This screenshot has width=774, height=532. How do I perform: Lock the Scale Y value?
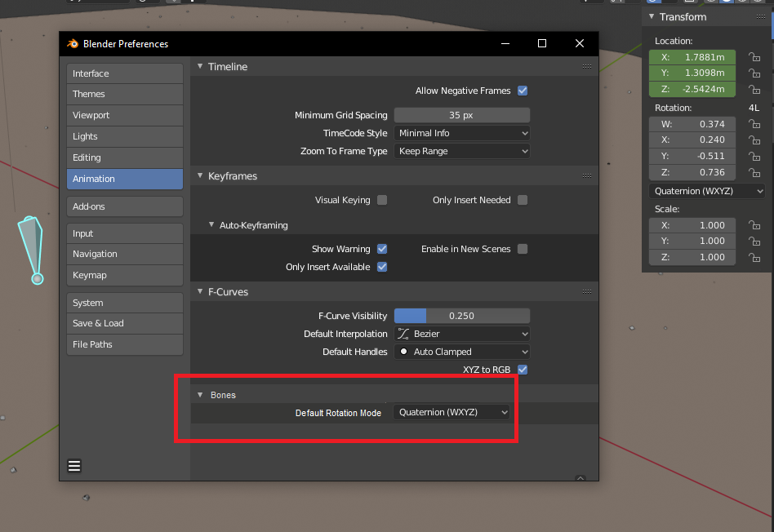[x=754, y=241]
